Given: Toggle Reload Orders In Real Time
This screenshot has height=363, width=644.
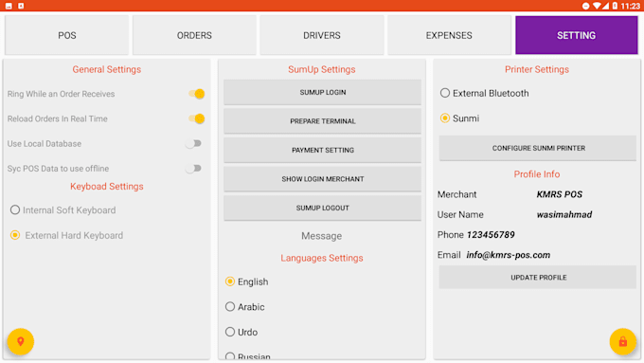Looking at the screenshot, I should click(196, 118).
